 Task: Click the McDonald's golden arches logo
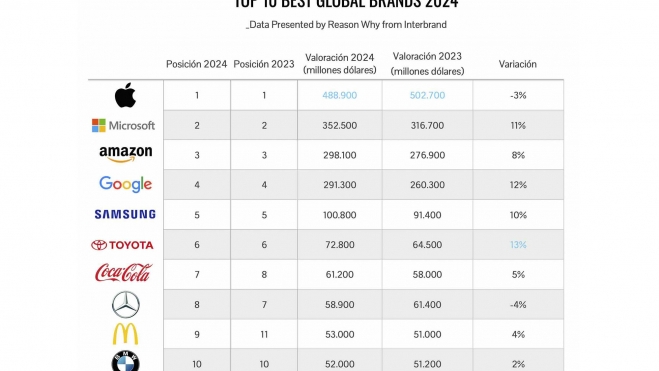125,334
